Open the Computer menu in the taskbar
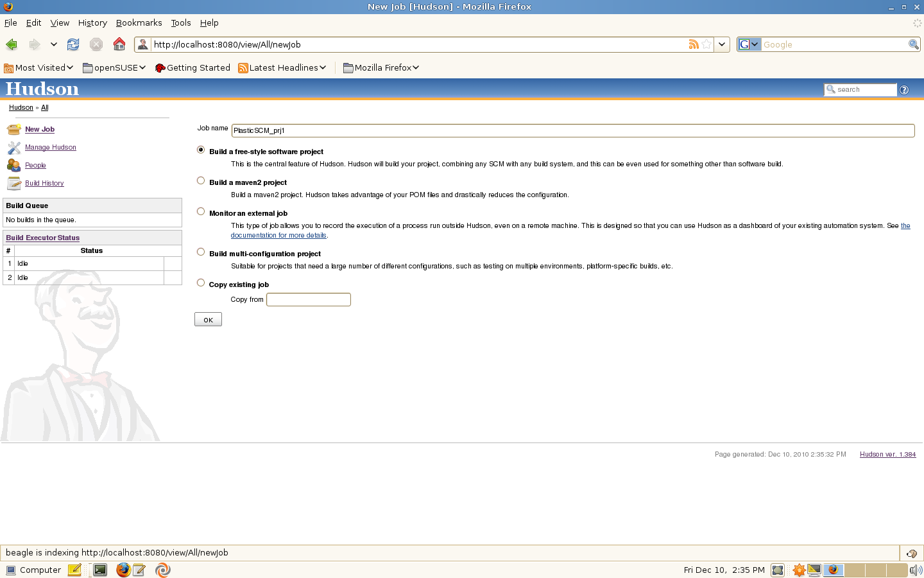This screenshot has height=578, width=924. click(33, 570)
